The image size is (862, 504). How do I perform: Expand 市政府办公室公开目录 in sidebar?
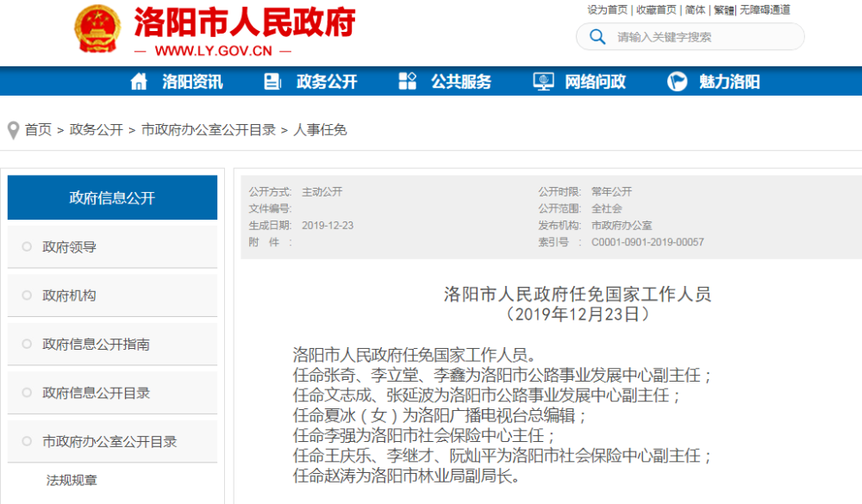click(109, 441)
